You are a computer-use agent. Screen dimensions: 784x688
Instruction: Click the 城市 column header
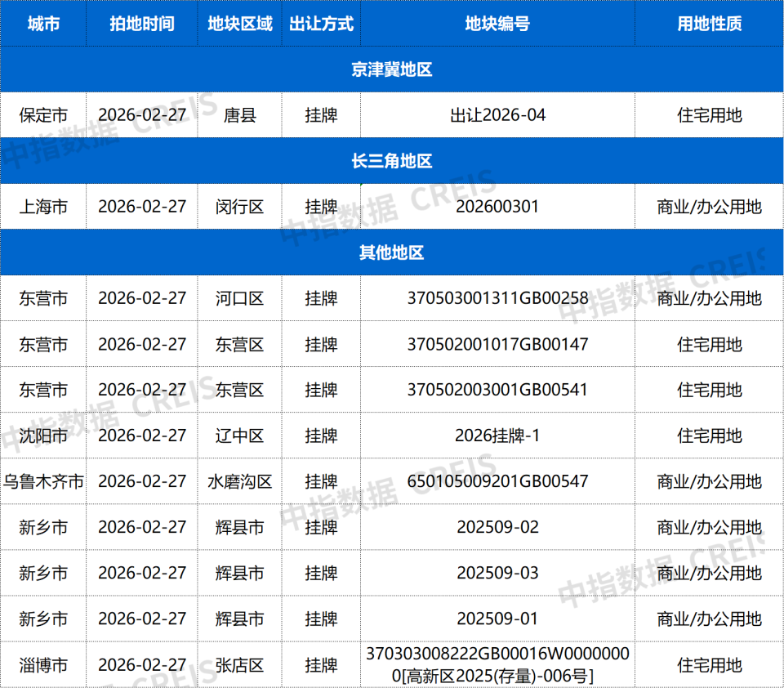[x=43, y=25]
